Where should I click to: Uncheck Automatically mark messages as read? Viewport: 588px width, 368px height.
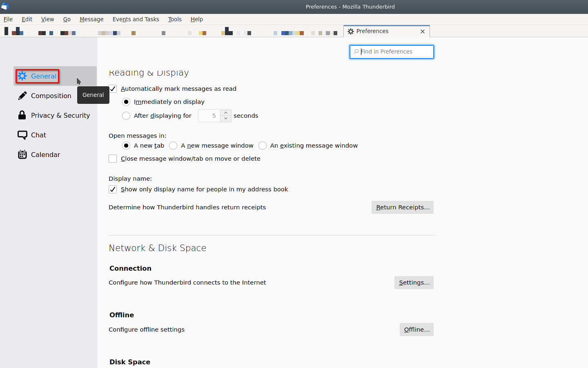[x=113, y=89]
